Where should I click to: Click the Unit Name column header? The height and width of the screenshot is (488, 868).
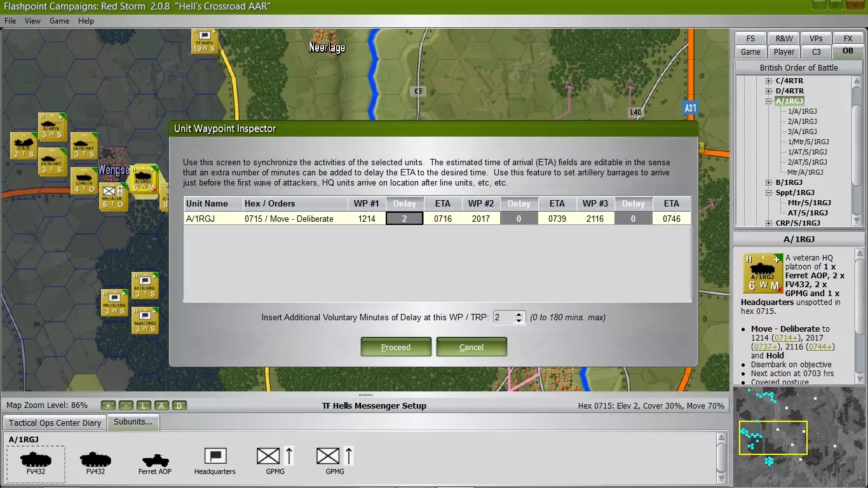pyautogui.click(x=213, y=204)
